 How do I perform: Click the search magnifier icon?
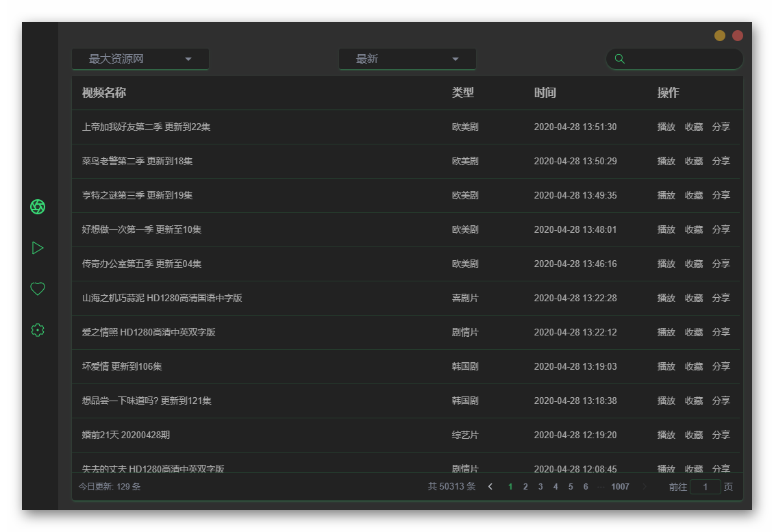tap(619, 59)
